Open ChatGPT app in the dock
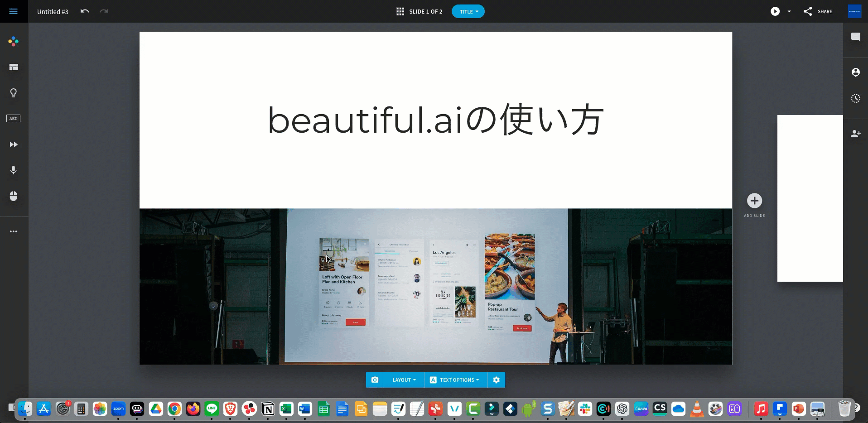868x423 pixels. pos(622,409)
